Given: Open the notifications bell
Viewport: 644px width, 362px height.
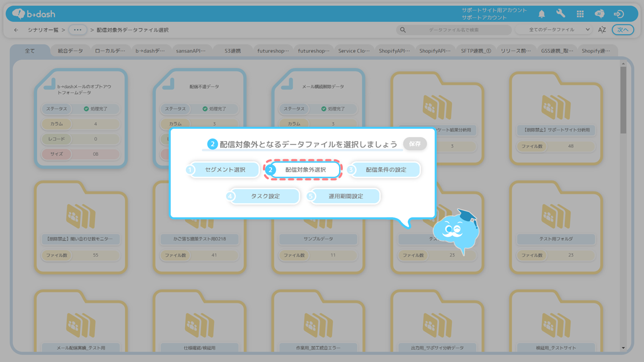Looking at the screenshot, I should tap(541, 14).
